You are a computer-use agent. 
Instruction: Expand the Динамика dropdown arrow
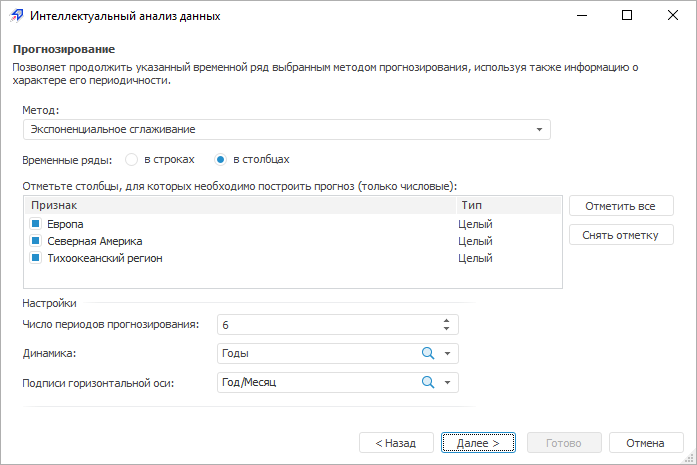(x=448, y=354)
